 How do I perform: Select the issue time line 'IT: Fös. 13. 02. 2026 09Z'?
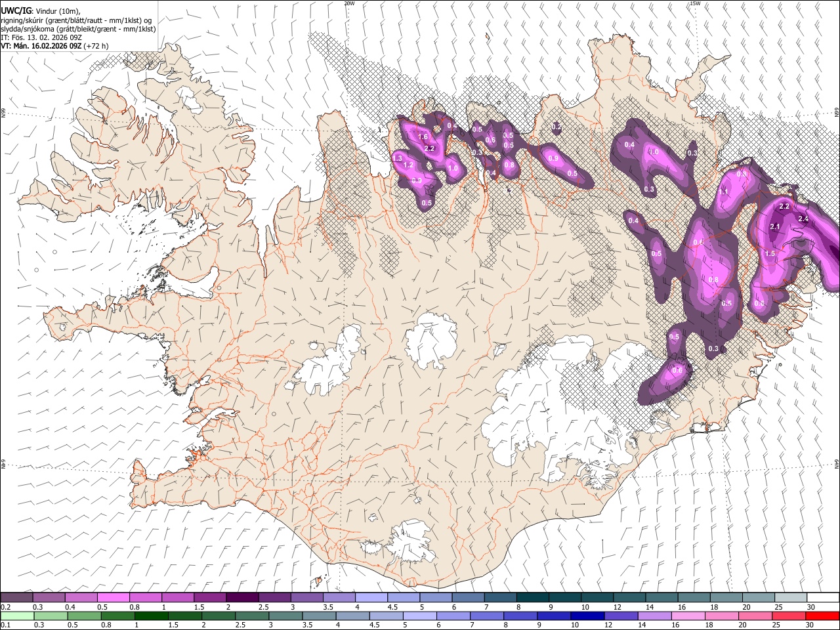click(x=41, y=37)
